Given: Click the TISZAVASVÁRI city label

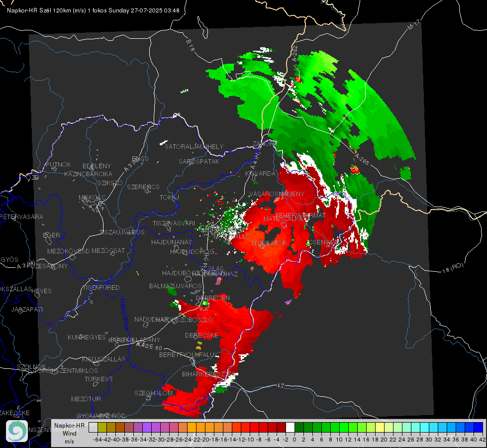Looking at the screenshot, I should coord(174,223).
